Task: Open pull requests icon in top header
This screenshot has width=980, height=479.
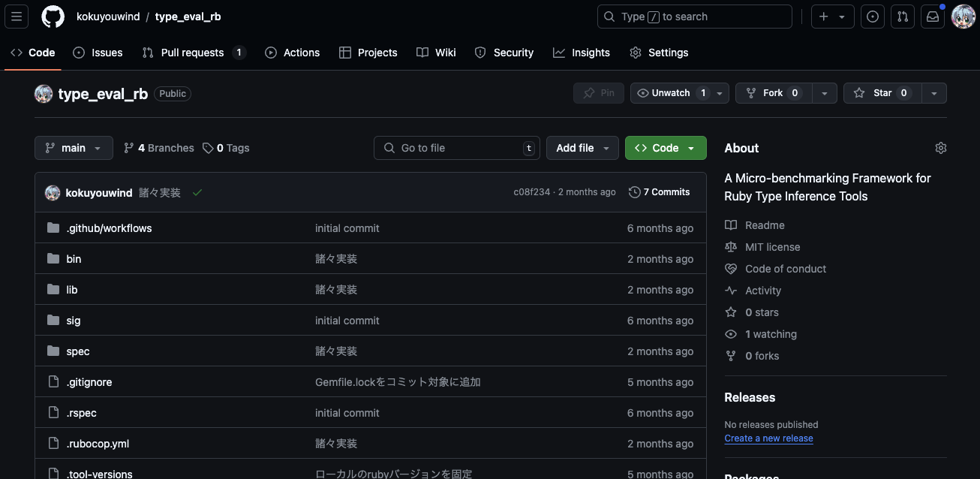Action: (x=903, y=17)
